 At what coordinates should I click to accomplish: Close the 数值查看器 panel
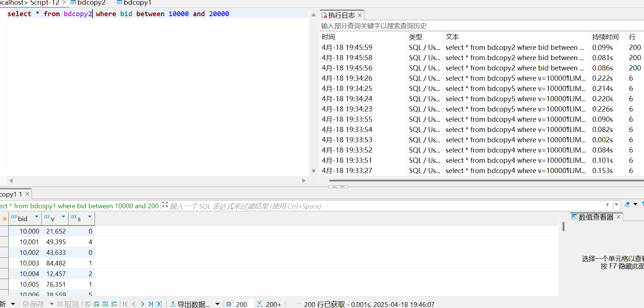click(x=619, y=217)
